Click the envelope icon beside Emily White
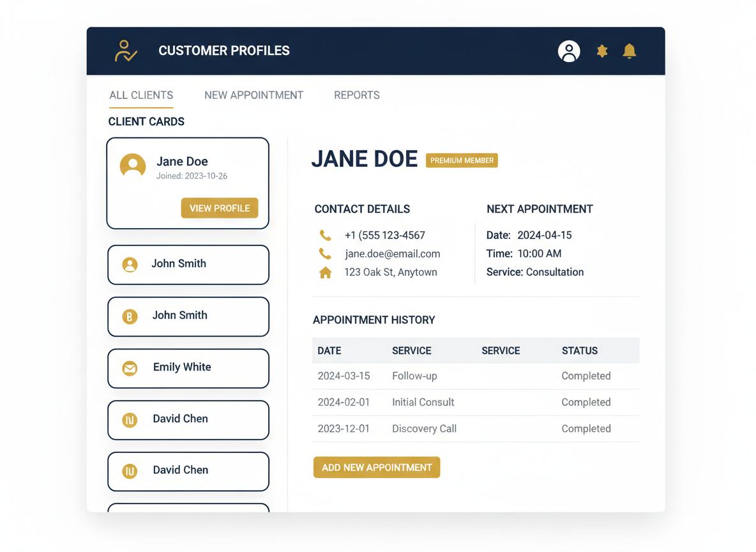The height and width of the screenshot is (552, 756). pos(130,368)
